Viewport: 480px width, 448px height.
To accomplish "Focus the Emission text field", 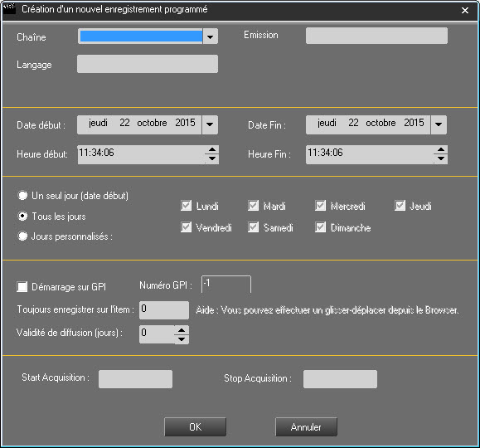I will (376, 36).
